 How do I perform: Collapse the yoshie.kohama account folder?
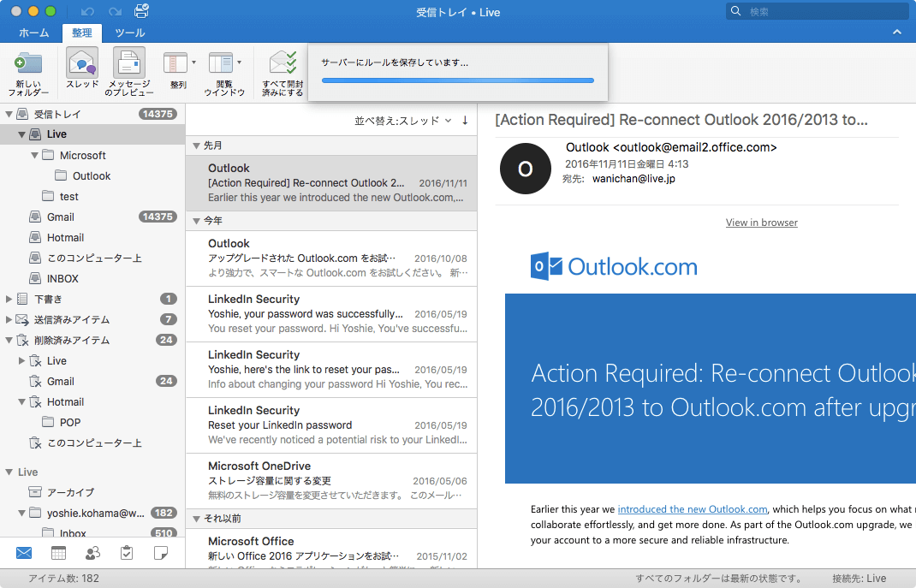click(x=21, y=514)
